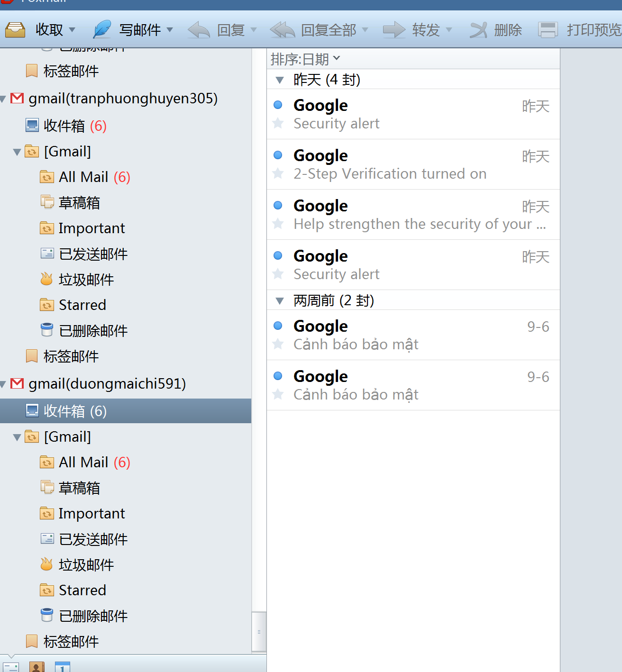Star the 'Help strengthen the security' email
The image size is (622, 672).
pyautogui.click(x=278, y=224)
